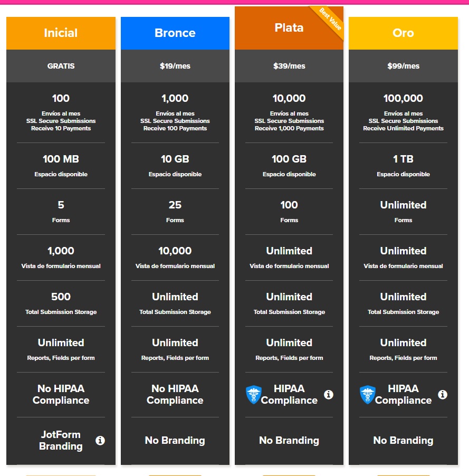Click the "JotForm Branding" text
This screenshot has width=469, height=476.
(61, 440)
